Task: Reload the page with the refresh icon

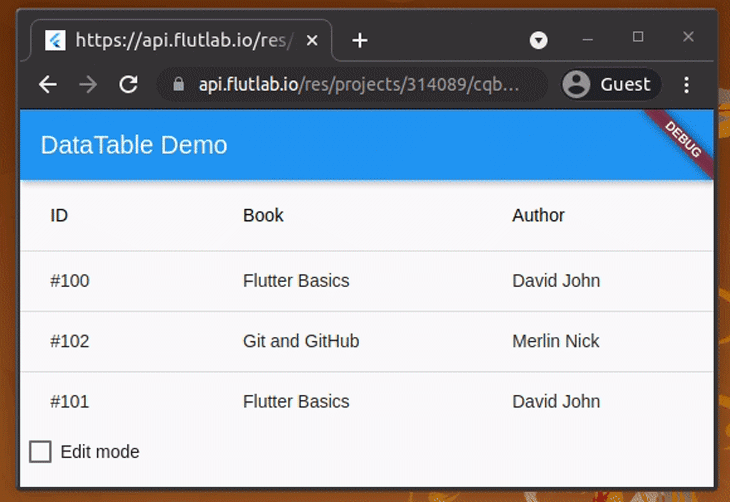Action: click(128, 84)
